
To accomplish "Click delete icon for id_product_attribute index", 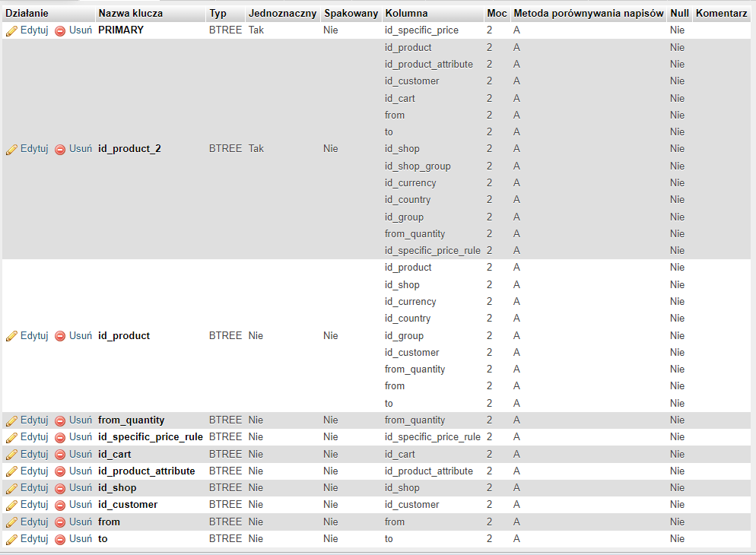I will coord(60,471).
